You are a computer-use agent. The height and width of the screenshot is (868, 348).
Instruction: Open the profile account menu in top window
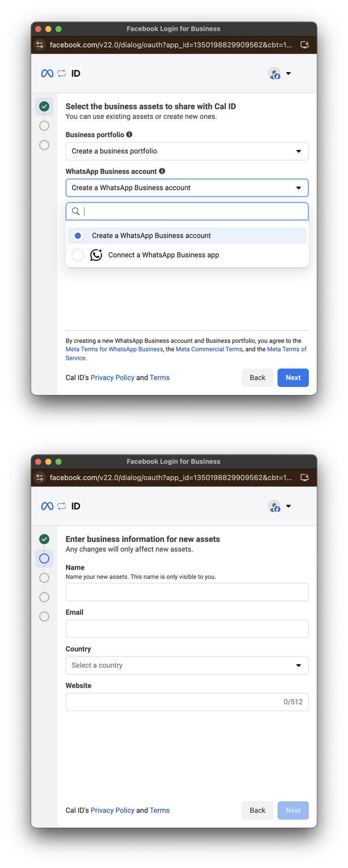(x=288, y=74)
